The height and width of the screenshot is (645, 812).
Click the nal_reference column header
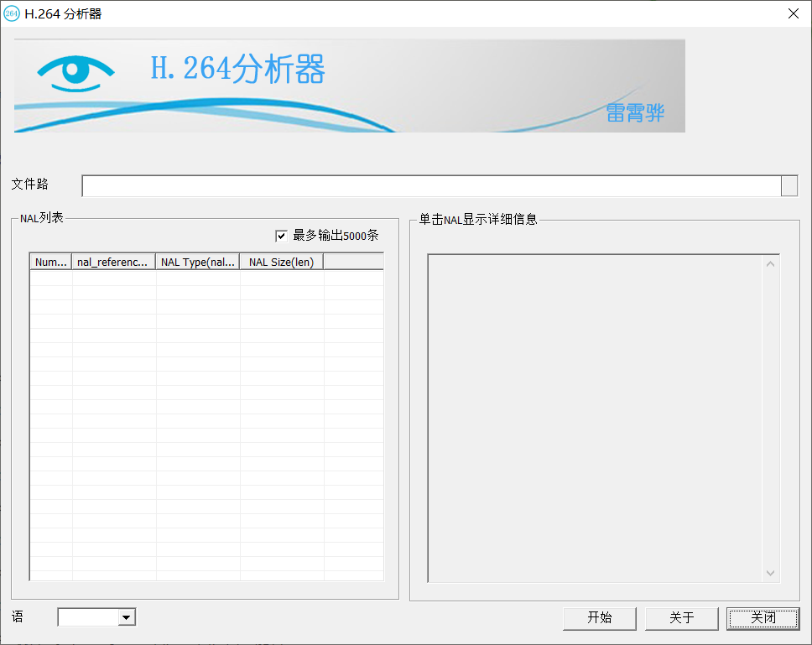click(112, 261)
